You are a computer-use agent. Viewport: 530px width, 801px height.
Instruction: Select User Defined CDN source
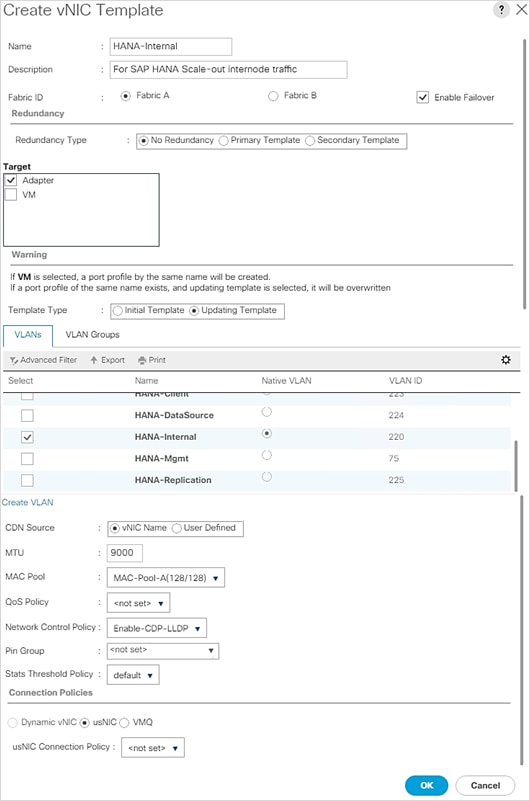click(177, 528)
